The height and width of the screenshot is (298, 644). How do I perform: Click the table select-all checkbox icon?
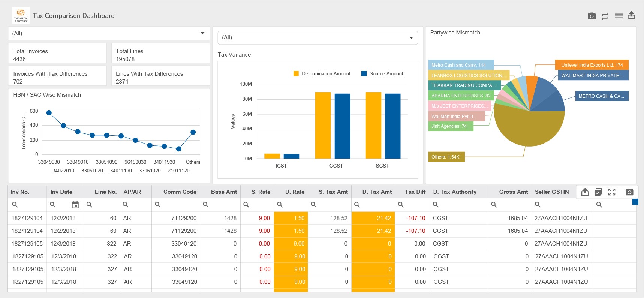coord(598,192)
